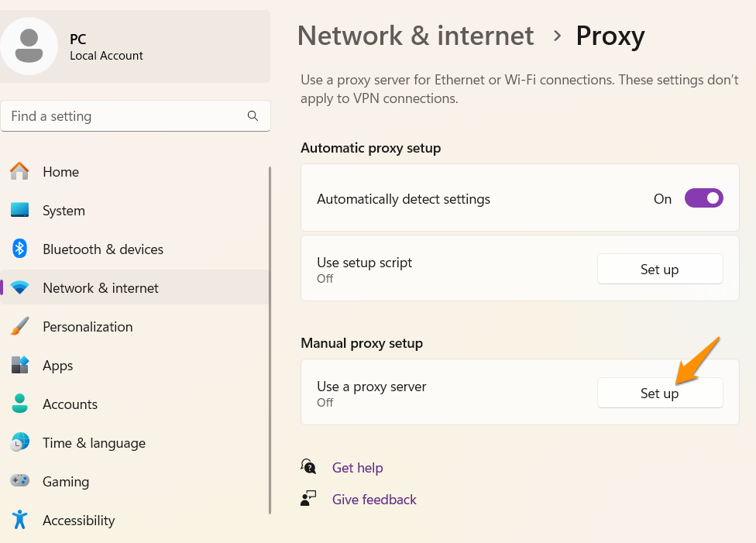The height and width of the screenshot is (543, 756).
Task: Click the Bluetooth icon in sidebar
Action: click(x=19, y=249)
